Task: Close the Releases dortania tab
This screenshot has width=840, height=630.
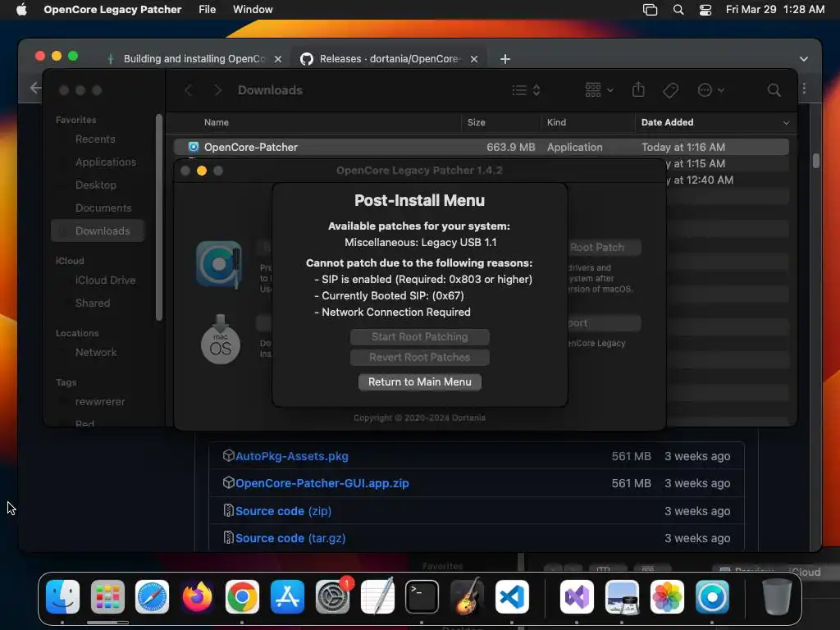Action: click(474, 59)
